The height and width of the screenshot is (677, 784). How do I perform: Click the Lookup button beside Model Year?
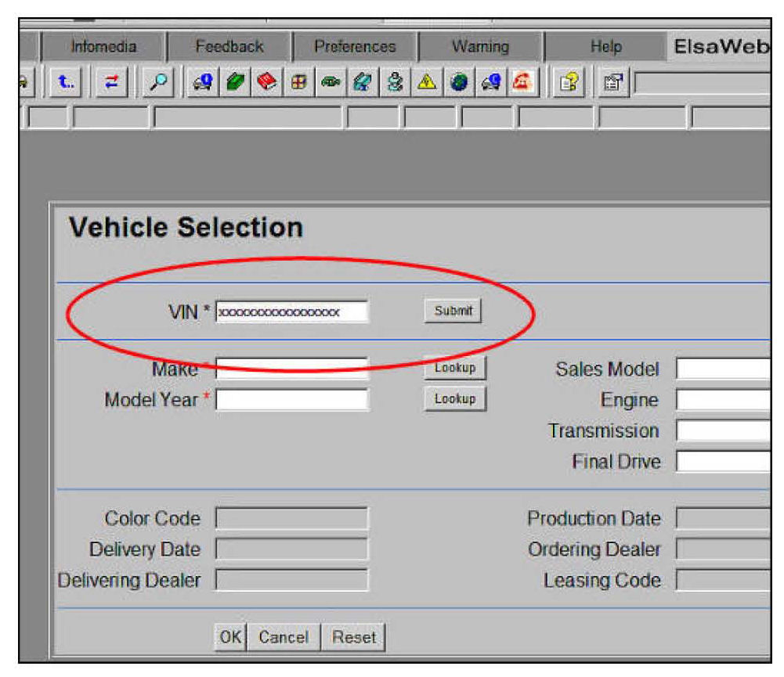click(x=455, y=399)
